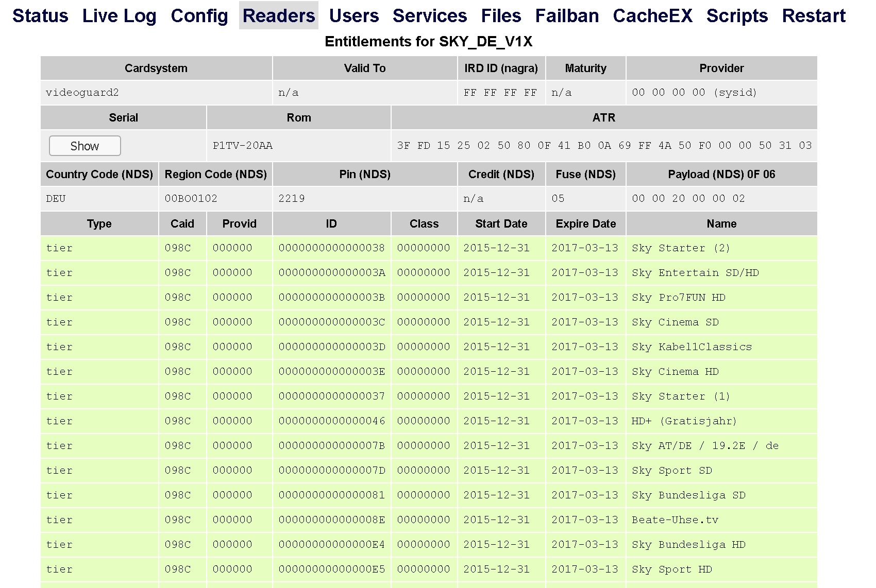Click tier ID 000000000000007B
The image size is (876, 588).
[x=331, y=446]
